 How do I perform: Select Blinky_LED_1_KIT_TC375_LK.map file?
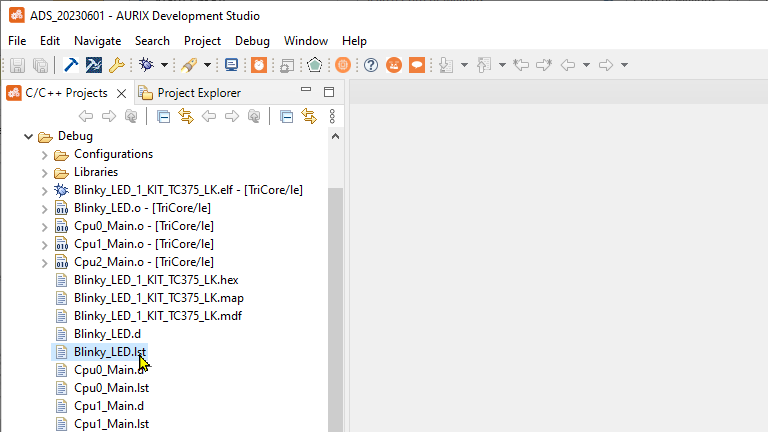coord(159,298)
